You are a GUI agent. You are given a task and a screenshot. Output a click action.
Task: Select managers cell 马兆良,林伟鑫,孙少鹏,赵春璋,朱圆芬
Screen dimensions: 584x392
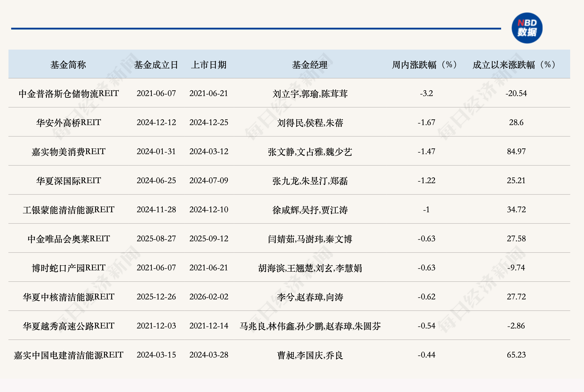(310, 326)
